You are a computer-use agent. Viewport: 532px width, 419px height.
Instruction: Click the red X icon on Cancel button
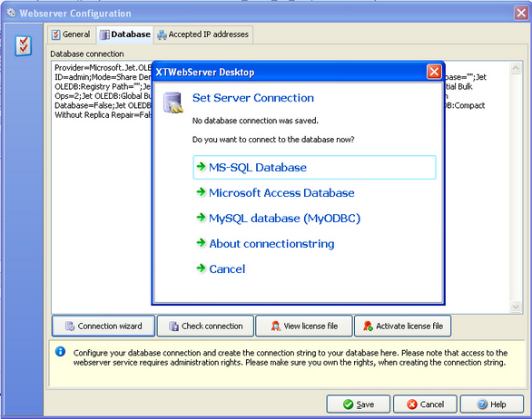click(x=412, y=404)
